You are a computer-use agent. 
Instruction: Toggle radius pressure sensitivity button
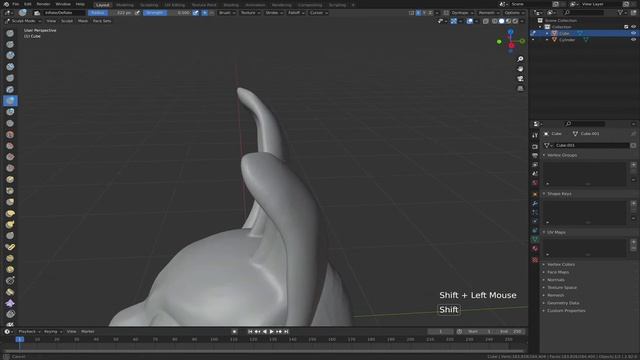pyautogui.click(x=138, y=13)
